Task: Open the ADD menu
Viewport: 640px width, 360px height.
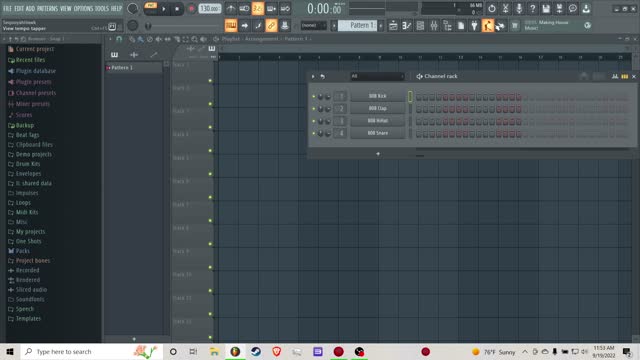Action: [31, 8]
